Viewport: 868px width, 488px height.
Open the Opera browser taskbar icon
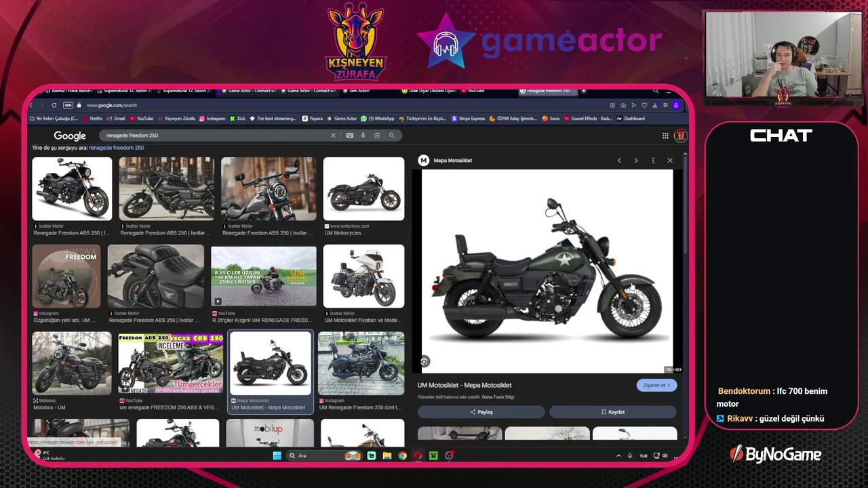pos(418,455)
